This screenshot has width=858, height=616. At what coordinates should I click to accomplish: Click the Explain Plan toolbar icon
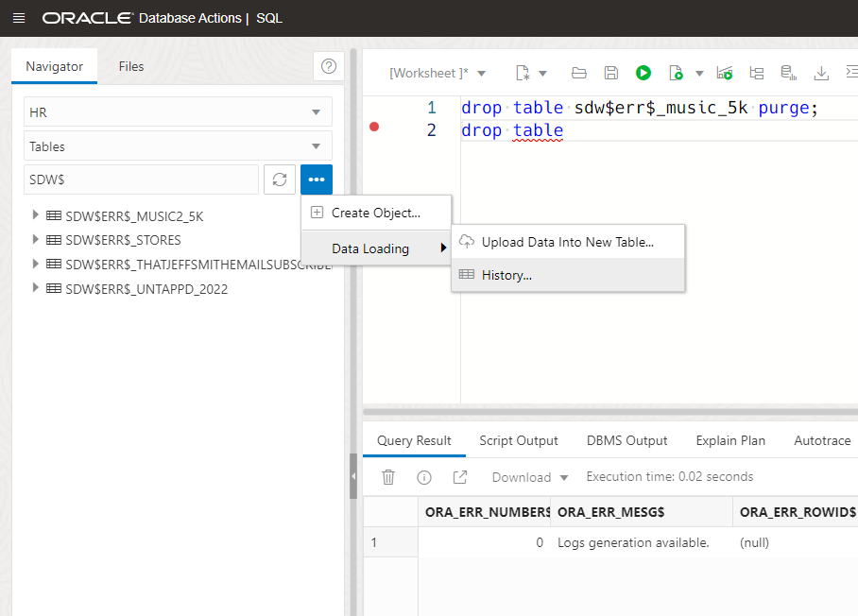coord(725,73)
